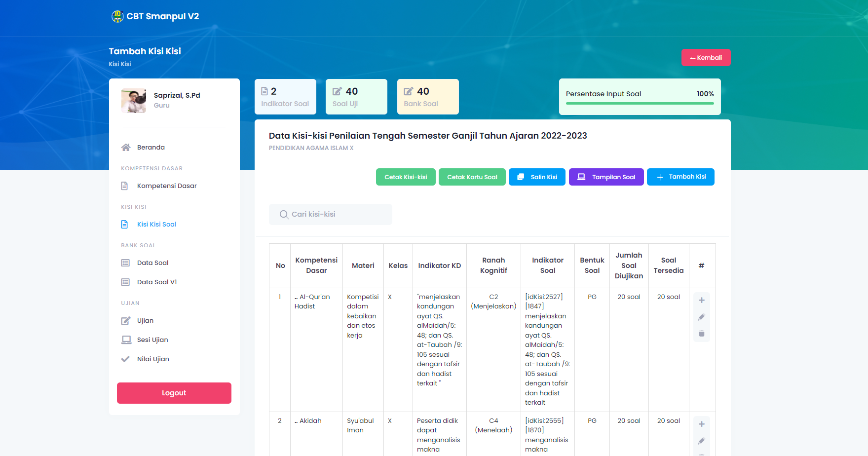The height and width of the screenshot is (456, 868).
Task: Go to Data Soal V1 page
Action: coord(156,282)
